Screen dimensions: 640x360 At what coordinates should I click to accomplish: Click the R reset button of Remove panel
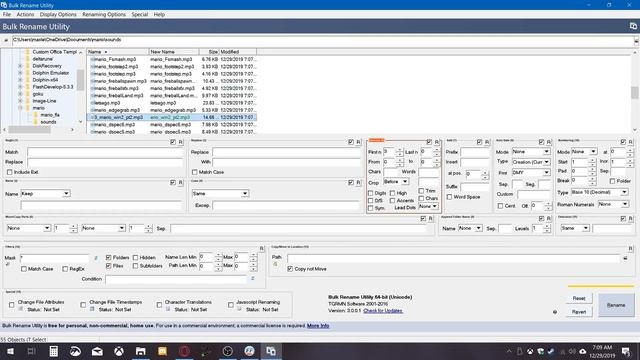click(437, 142)
